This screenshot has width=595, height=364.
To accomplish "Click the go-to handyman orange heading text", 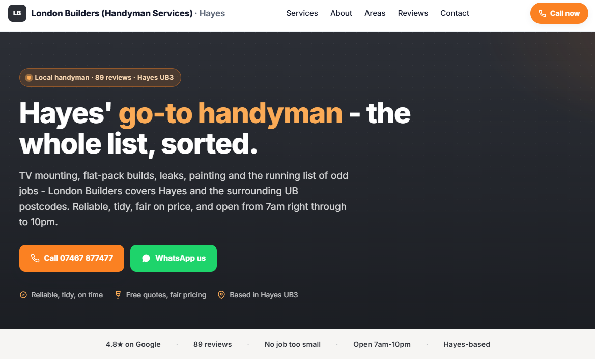I will click(x=231, y=113).
